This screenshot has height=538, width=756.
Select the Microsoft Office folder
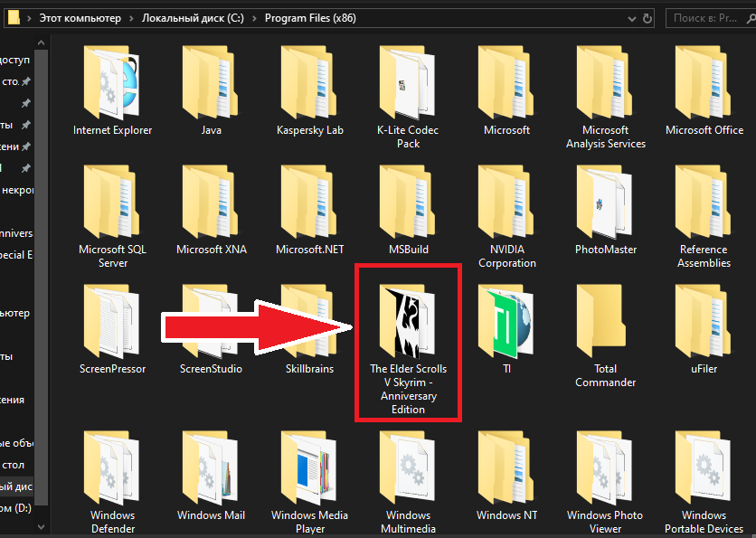(x=704, y=91)
